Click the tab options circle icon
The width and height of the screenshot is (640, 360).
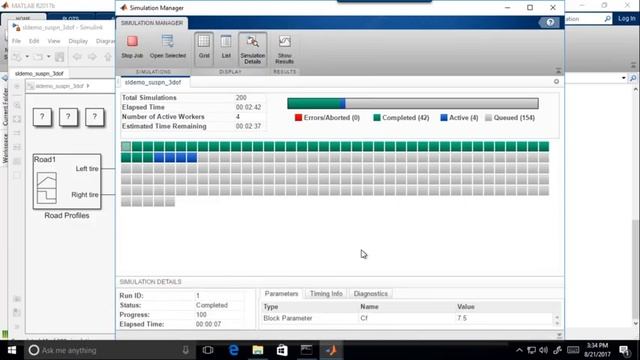pyautogui.click(x=556, y=82)
